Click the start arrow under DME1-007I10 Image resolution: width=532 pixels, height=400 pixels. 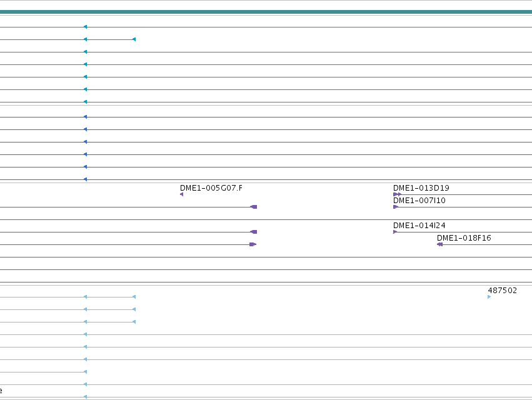tap(396, 207)
